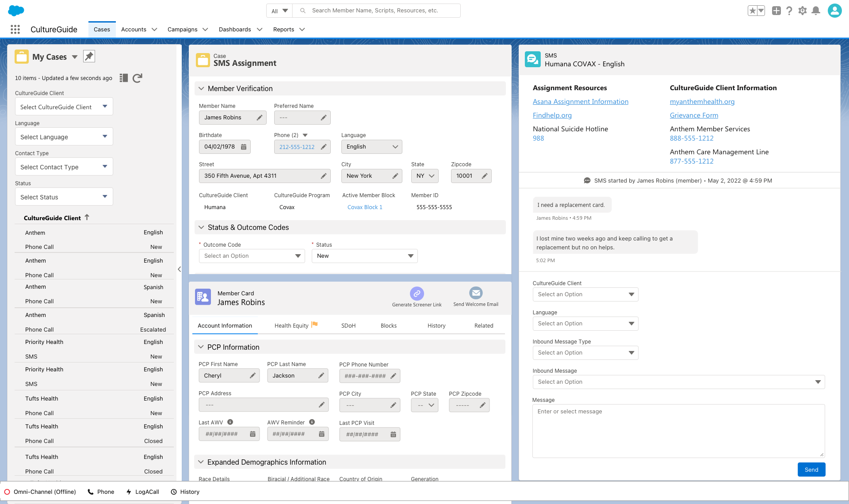Switch to the Health Equity tab
The width and height of the screenshot is (849, 504).
point(292,326)
